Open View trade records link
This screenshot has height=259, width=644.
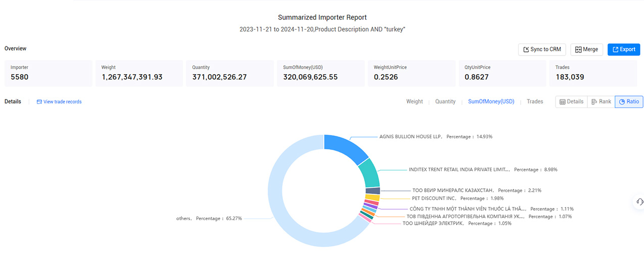pyautogui.click(x=59, y=102)
